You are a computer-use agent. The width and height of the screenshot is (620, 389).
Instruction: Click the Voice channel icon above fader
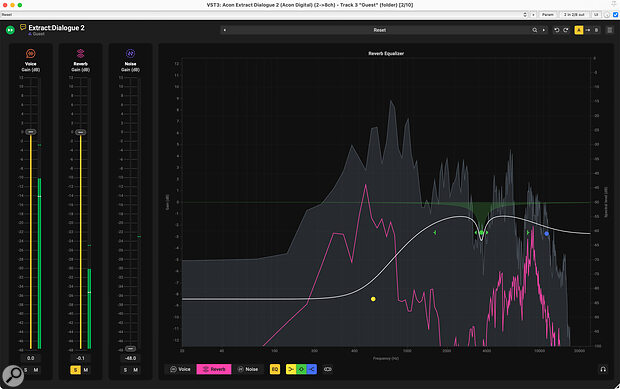coord(30,53)
